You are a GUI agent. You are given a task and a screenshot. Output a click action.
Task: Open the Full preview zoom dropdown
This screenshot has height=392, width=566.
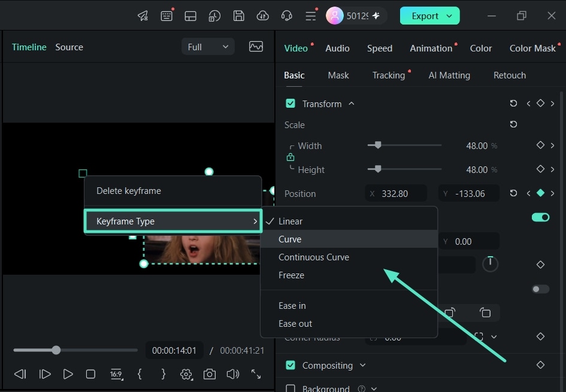208,47
